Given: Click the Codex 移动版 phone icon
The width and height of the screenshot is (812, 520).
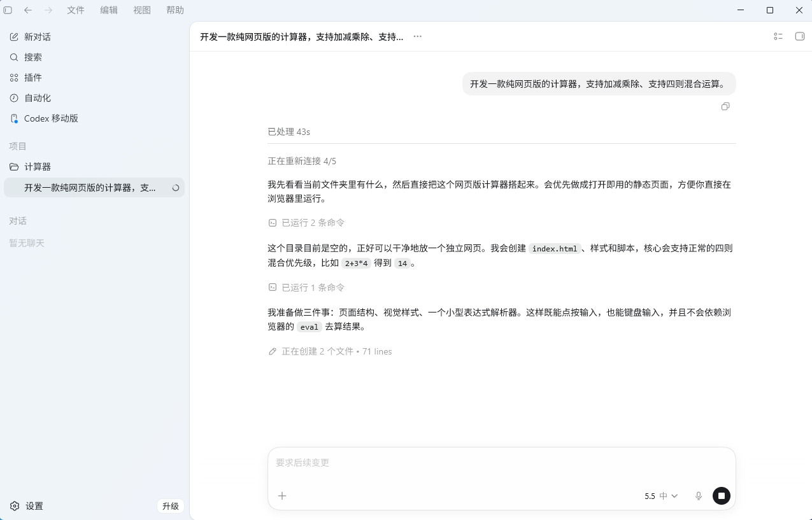Looking at the screenshot, I should tap(14, 118).
